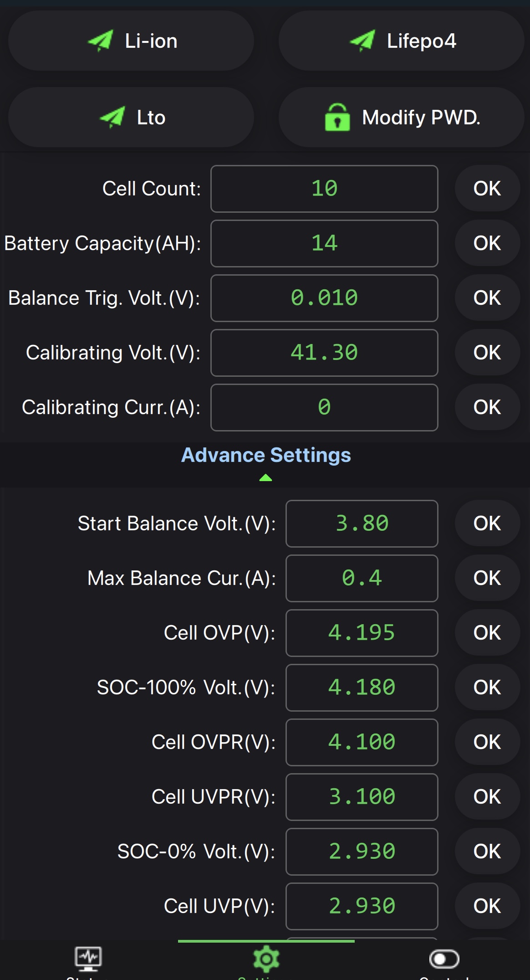This screenshot has width=530, height=980.
Task: Edit the Cell Count field
Action: pos(324,189)
